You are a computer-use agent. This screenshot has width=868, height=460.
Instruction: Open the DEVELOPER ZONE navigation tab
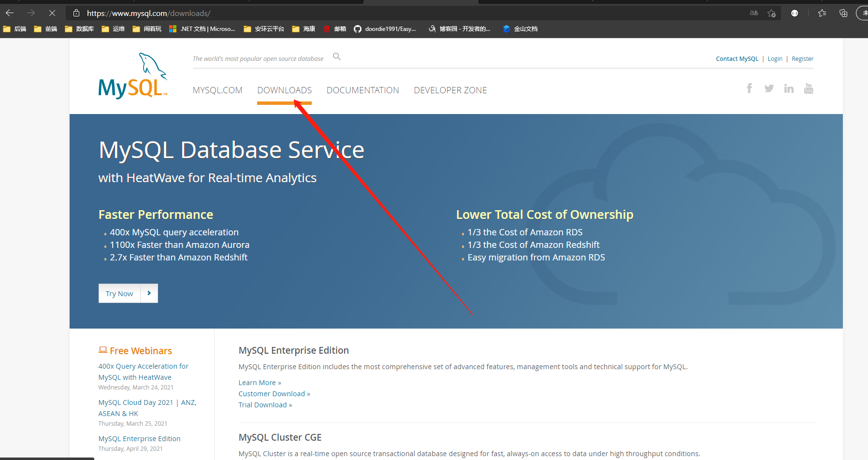pyautogui.click(x=450, y=90)
